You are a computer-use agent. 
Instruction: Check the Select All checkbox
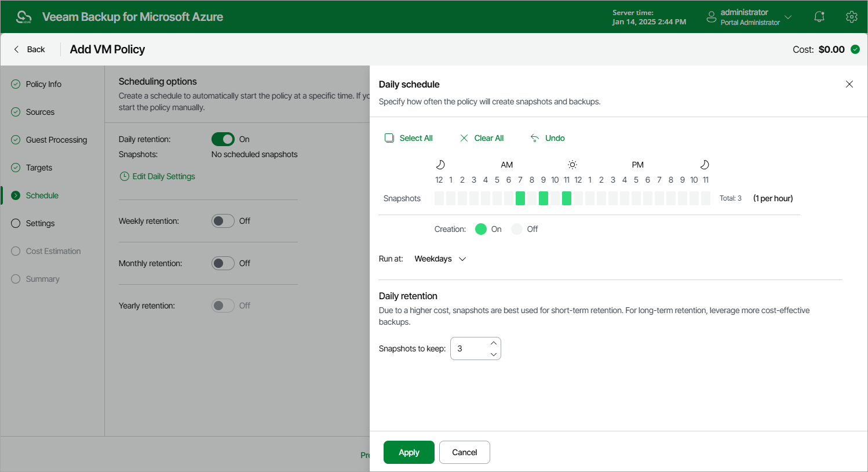pyautogui.click(x=389, y=138)
